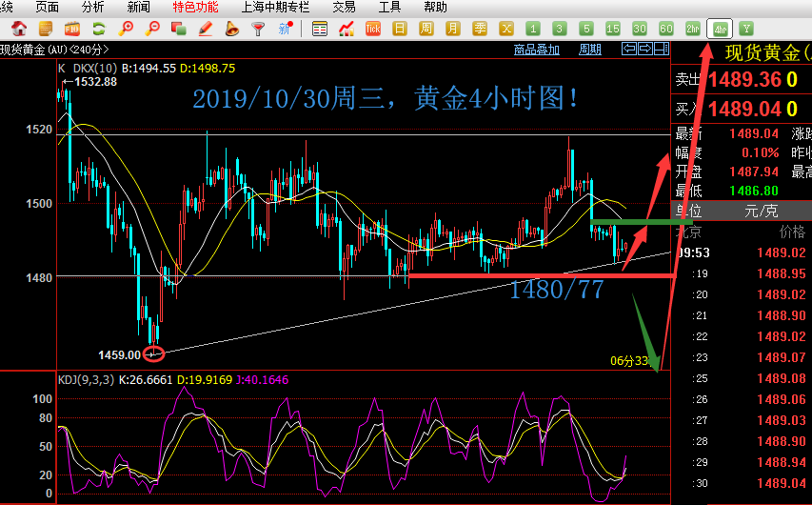Click the orange X period icon
Image resolution: width=812 pixels, height=505 pixels.
coord(506,29)
